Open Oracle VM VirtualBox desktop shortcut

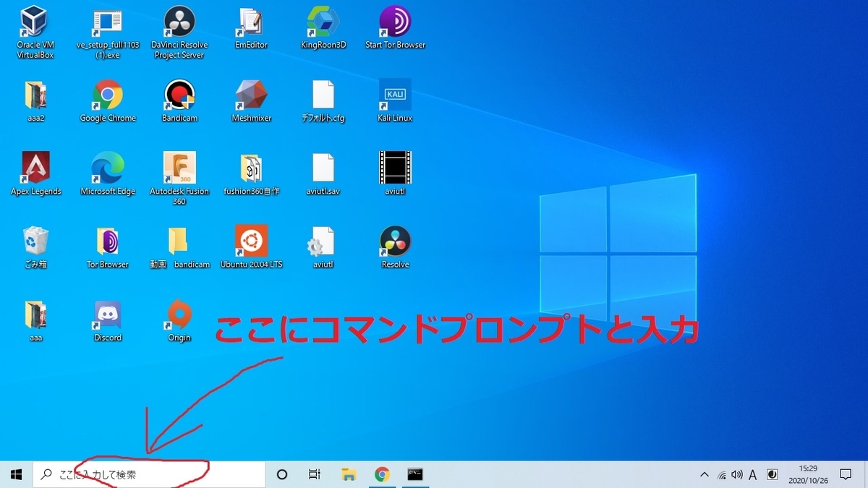35,33
